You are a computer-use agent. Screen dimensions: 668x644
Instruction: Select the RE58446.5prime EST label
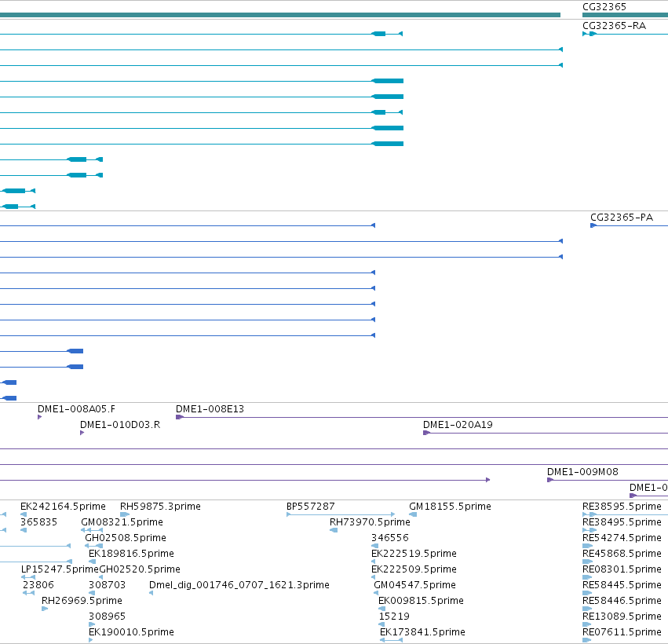622,601
